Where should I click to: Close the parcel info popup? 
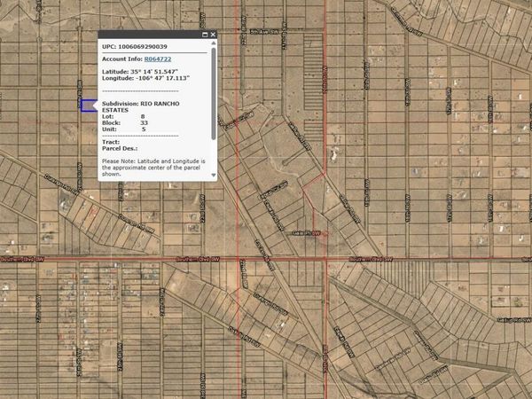213,35
